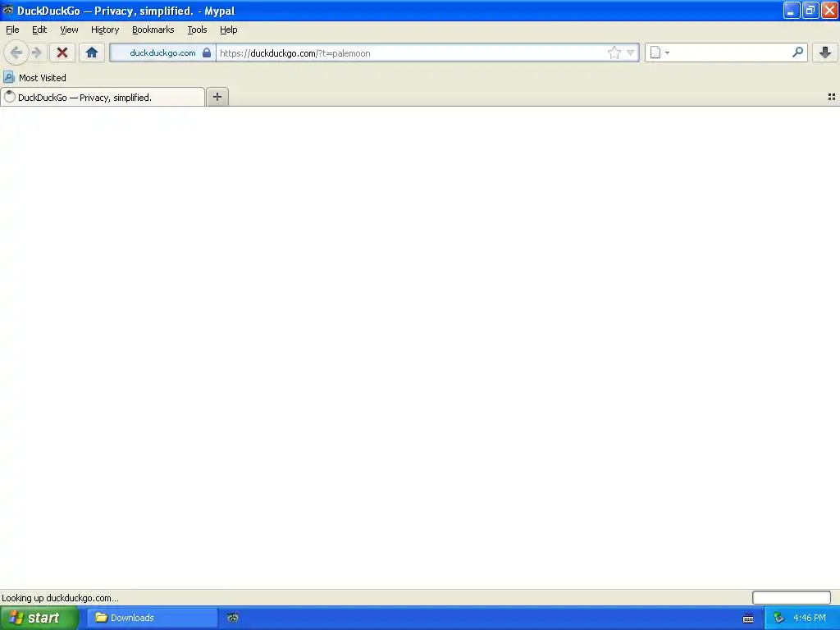This screenshot has width=840, height=630.
Task: Select the DuckDuckGo tab
Action: click(x=103, y=97)
